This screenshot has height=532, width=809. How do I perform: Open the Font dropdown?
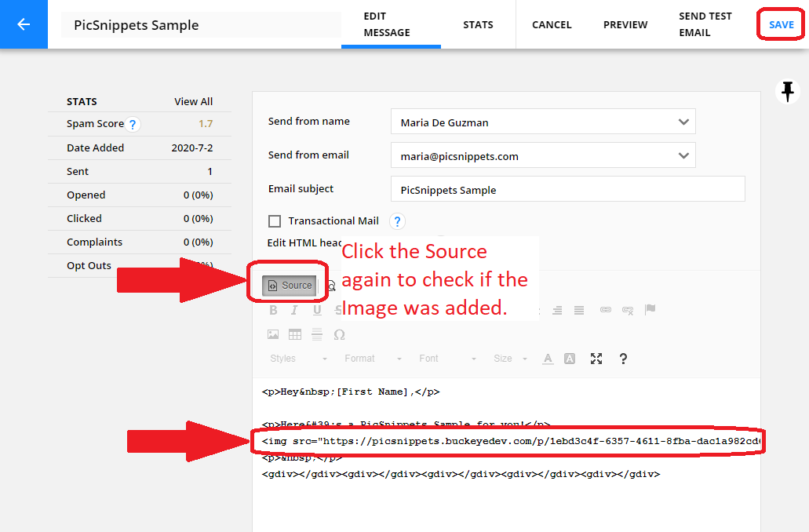447,359
